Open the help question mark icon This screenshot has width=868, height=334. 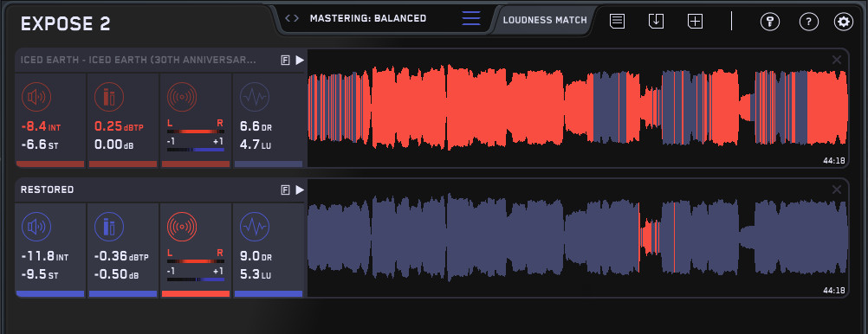pos(809,22)
